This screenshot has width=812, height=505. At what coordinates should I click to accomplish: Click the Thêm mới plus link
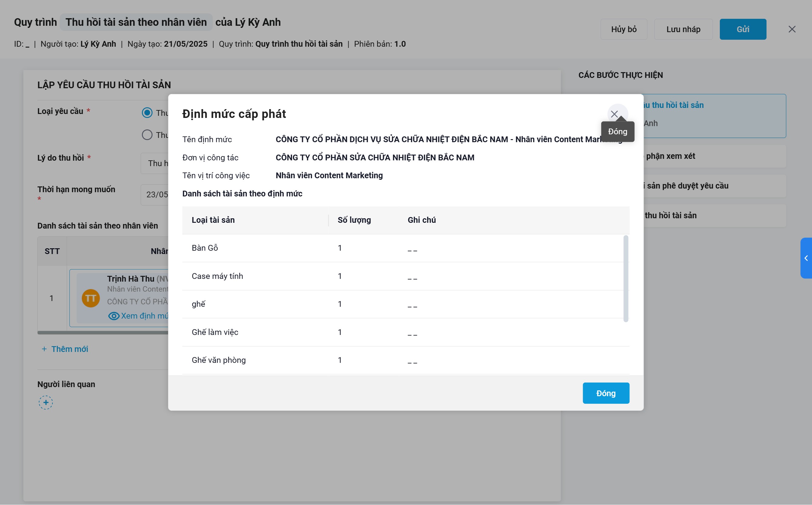(x=65, y=349)
